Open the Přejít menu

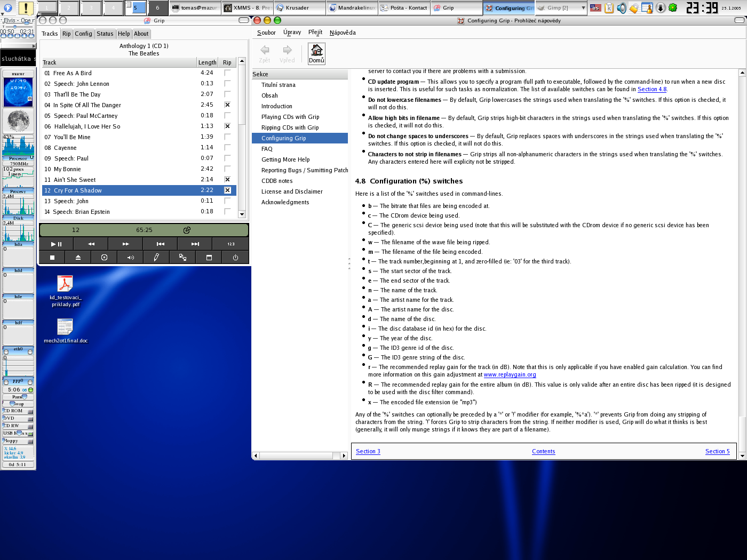coord(315,33)
